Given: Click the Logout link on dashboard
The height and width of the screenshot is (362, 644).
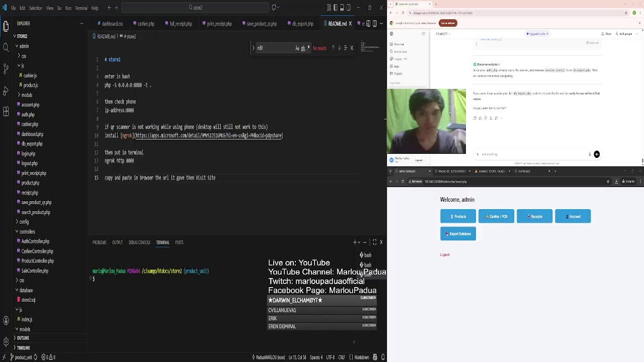Looking at the screenshot, I should point(445,254).
